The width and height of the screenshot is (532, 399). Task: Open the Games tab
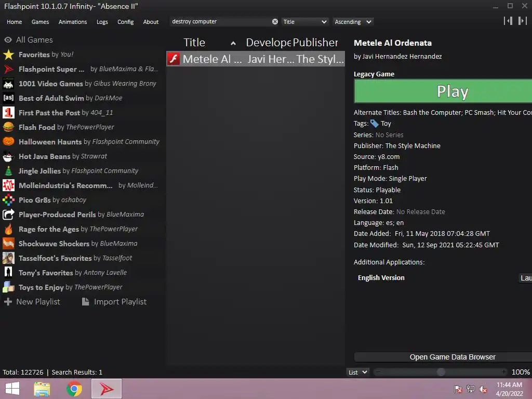point(41,22)
